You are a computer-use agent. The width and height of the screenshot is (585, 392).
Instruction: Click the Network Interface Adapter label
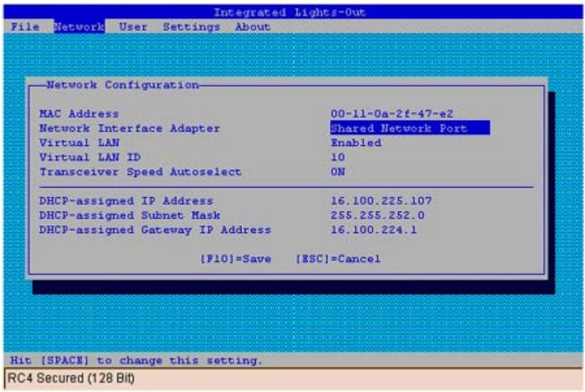[129, 128]
